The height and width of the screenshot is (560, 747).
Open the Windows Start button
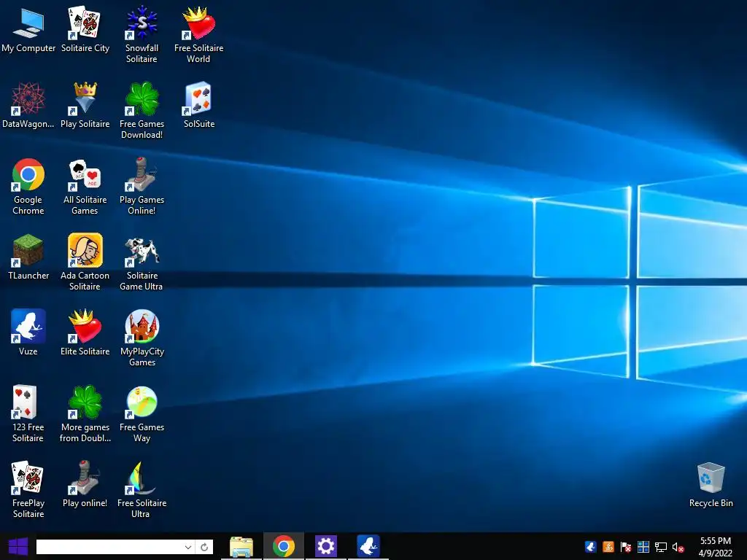pos(18,546)
